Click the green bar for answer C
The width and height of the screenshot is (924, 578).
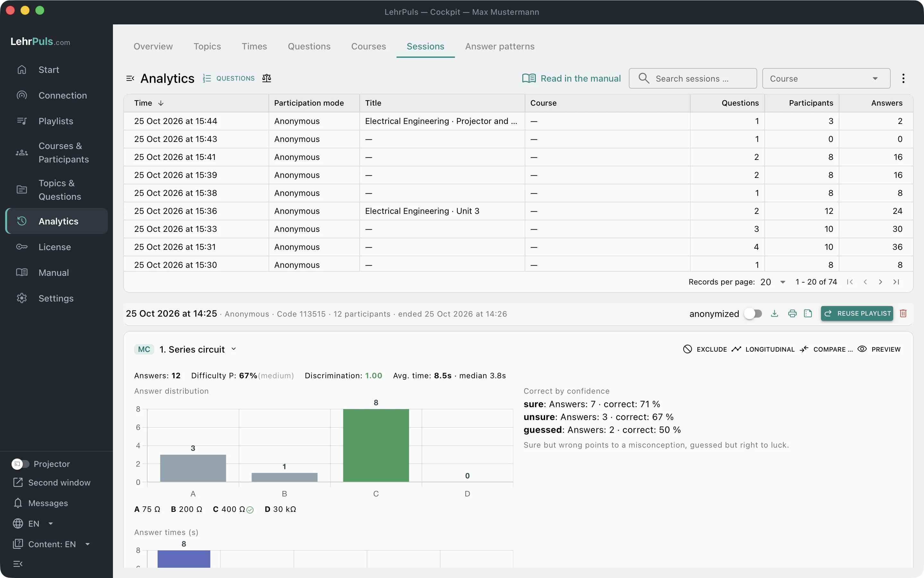[x=376, y=445]
